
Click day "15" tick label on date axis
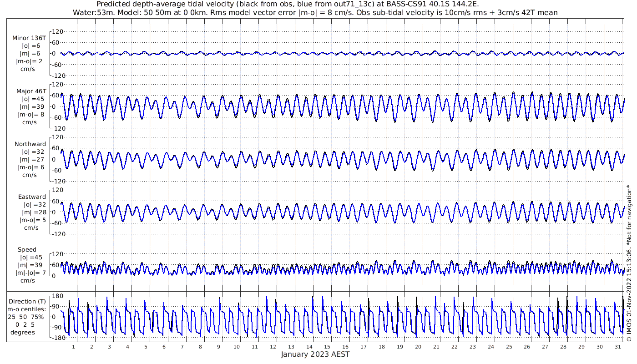(327, 347)
